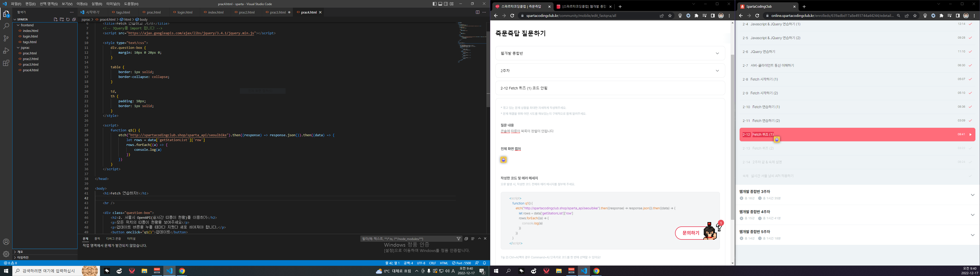Viewport: 980px width, 276px height.
Task: Open the 터미널(T) menu
Action: coord(113,4)
